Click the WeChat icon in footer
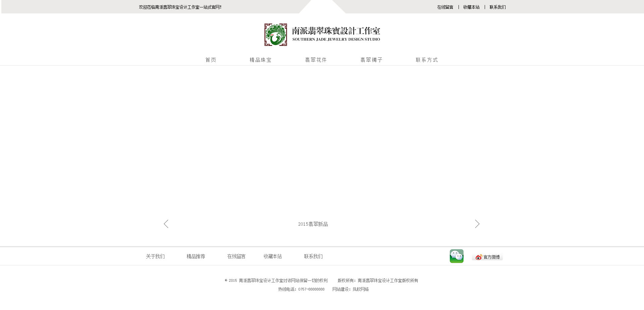This screenshot has width=644, height=310. 457,256
